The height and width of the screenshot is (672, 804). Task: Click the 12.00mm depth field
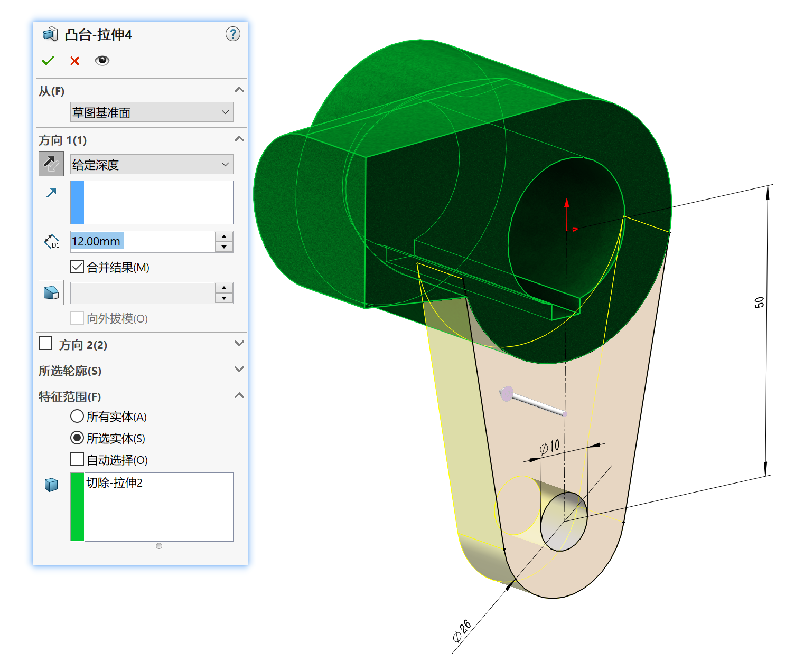click(143, 242)
